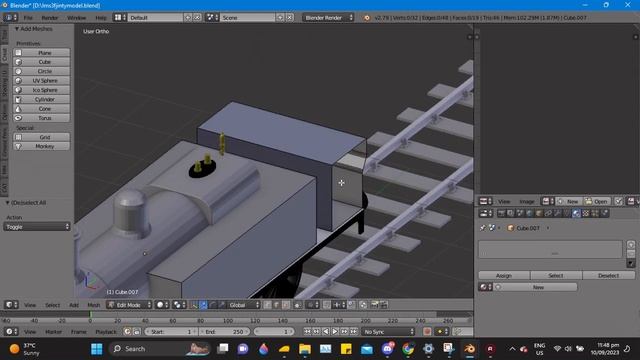
Task: Add the Monkey special mesh
Action: (x=41, y=147)
